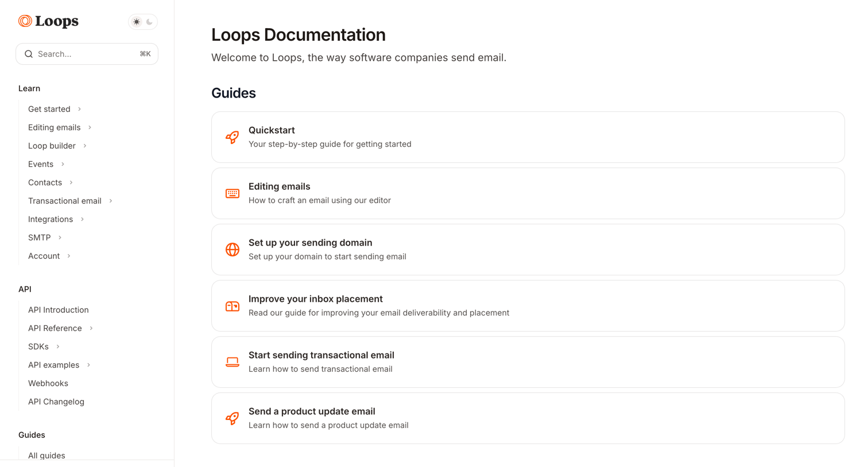Open Start sending transactional email card
This screenshot has height=467, width=868.
point(528,362)
